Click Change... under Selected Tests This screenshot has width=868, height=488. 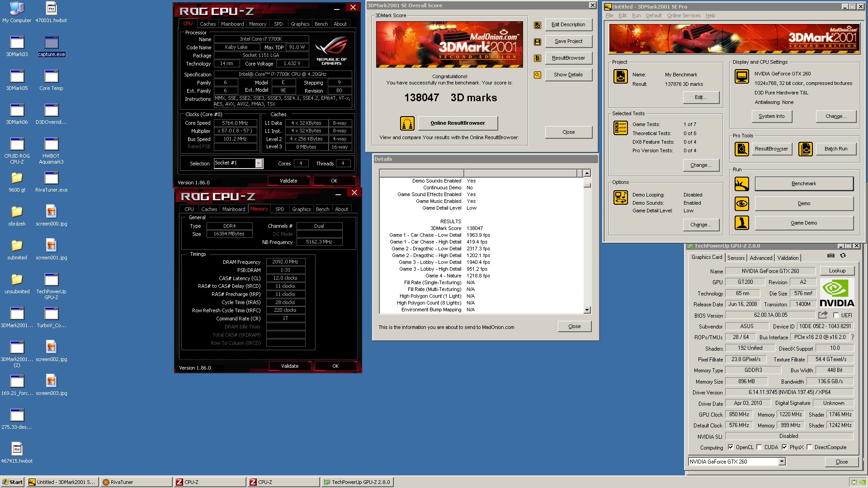[x=700, y=165]
